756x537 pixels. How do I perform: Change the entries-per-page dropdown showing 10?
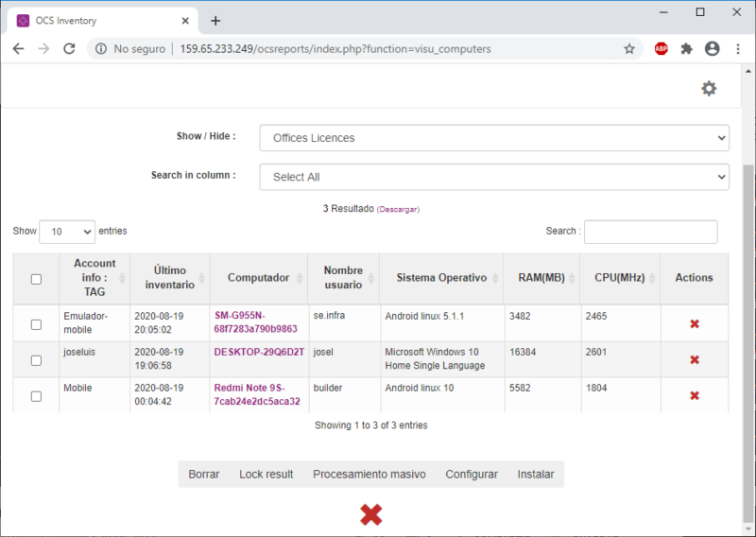point(68,232)
